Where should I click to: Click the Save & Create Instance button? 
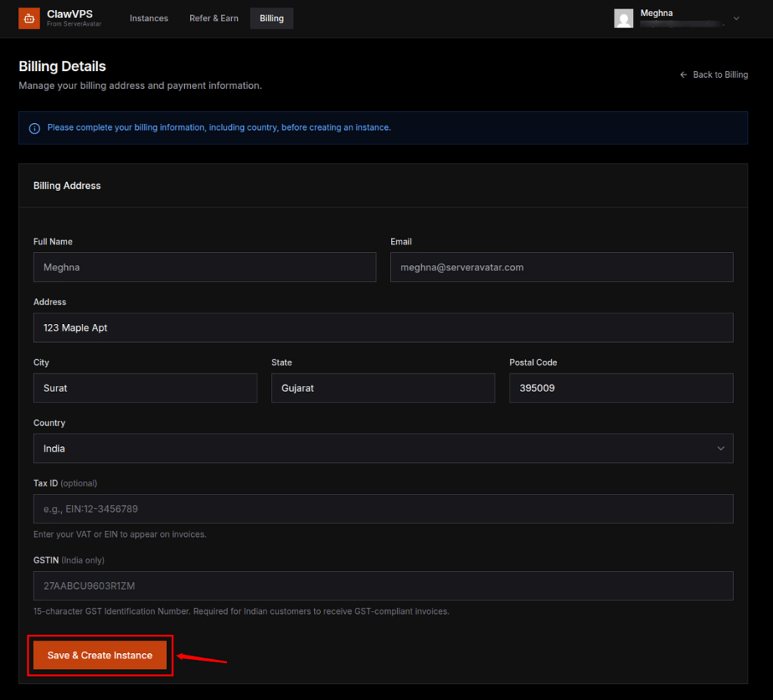click(99, 655)
